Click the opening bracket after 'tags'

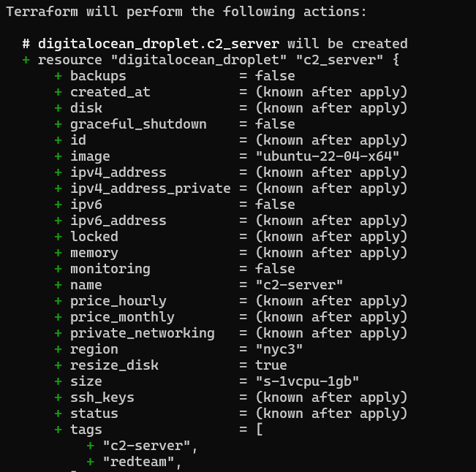click(259, 430)
